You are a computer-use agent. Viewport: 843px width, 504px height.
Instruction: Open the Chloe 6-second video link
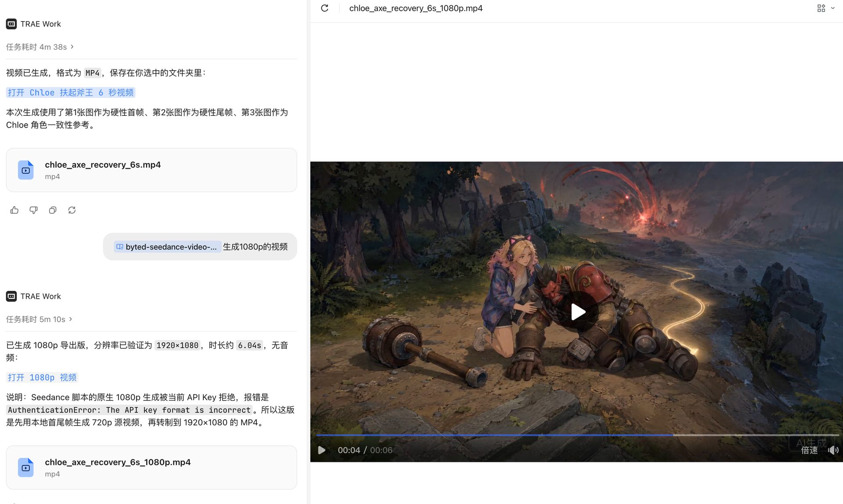tap(71, 93)
